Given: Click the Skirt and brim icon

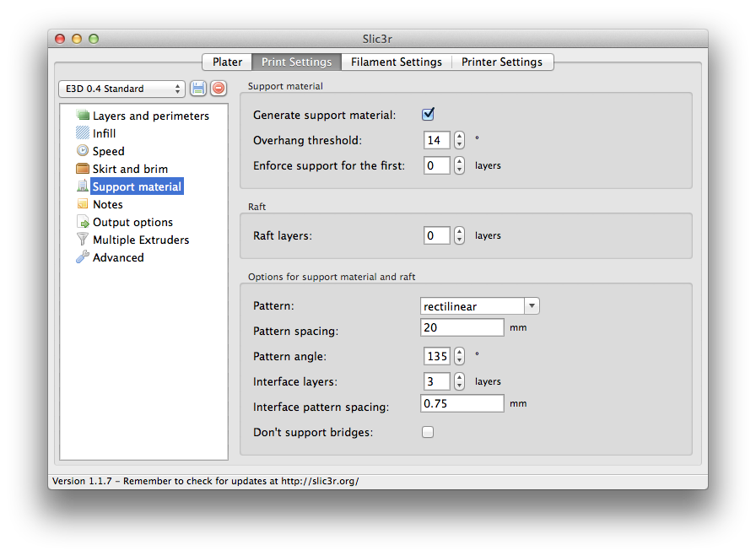Looking at the screenshot, I should point(83,168).
